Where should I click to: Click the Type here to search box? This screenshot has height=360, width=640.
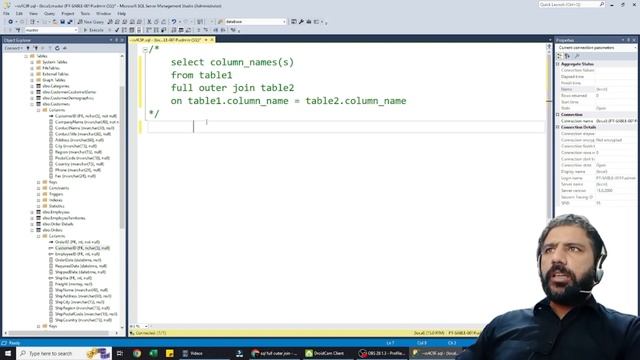pyautogui.click(x=63, y=353)
